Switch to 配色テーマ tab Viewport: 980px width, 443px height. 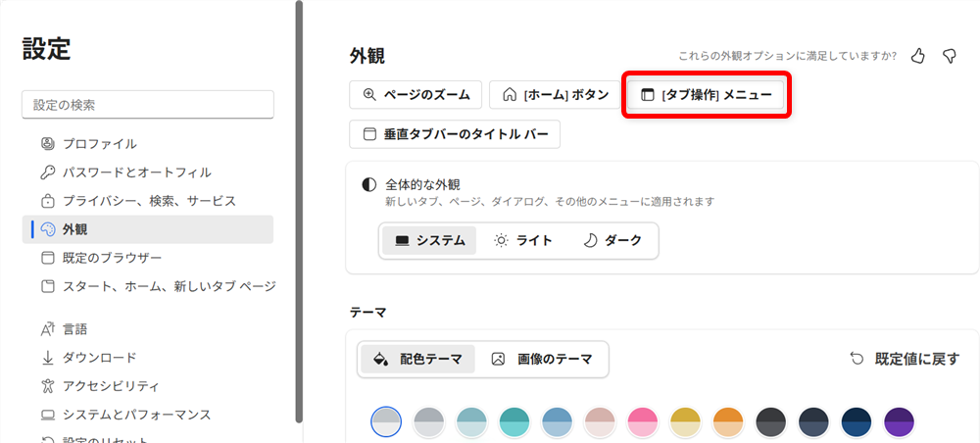[417, 360]
